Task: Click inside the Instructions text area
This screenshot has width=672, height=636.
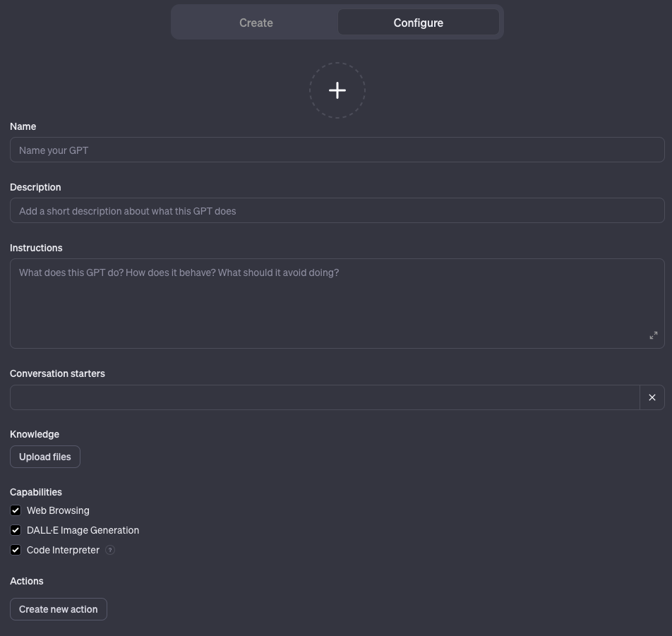Action: (337, 304)
